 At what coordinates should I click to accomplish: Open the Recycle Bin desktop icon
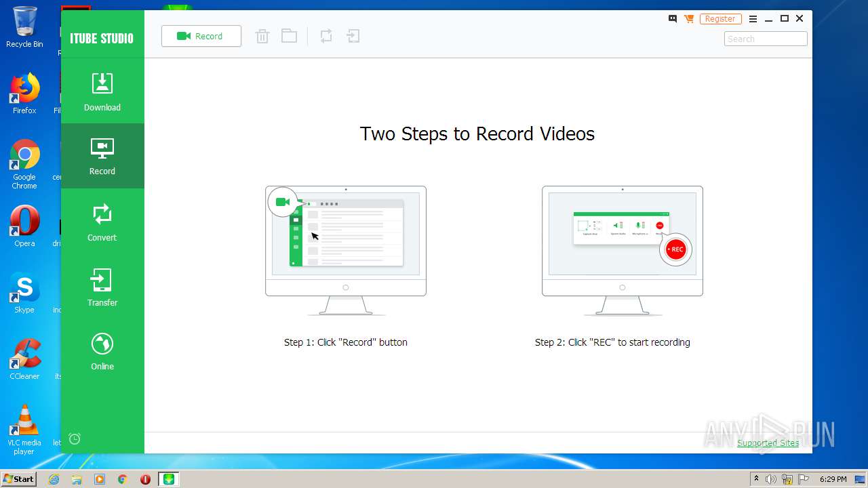pos(24,27)
